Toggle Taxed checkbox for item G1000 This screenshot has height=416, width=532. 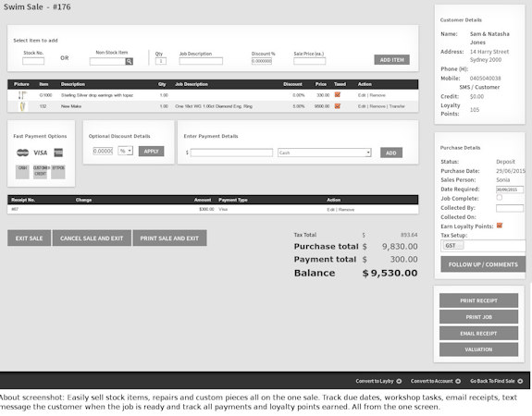tap(338, 95)
